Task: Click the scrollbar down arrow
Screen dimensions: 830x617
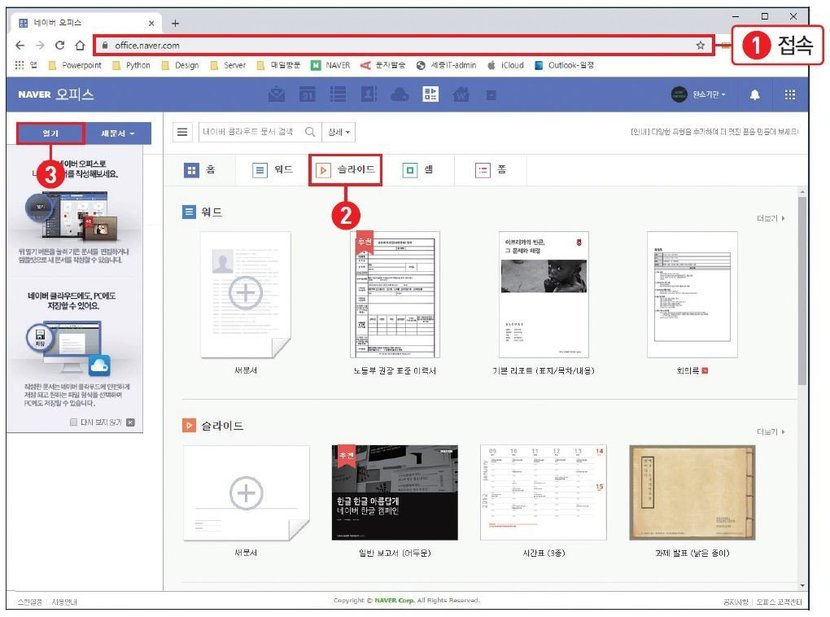Action: (x=802, y=585)
